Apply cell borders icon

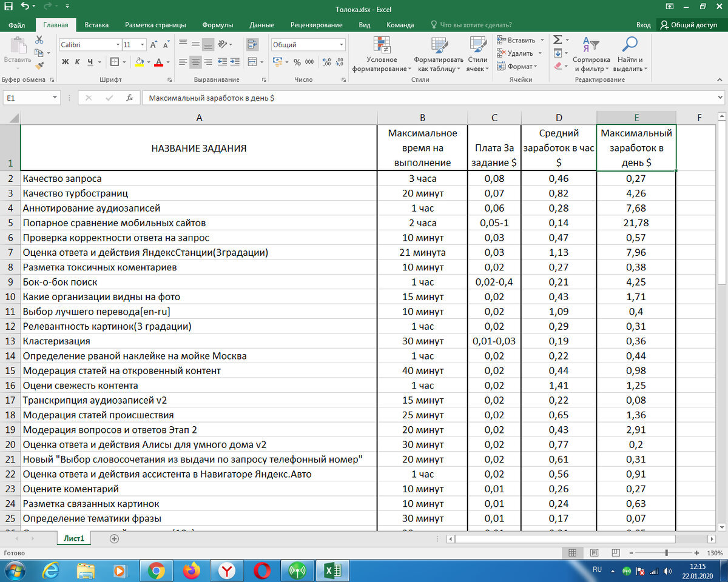pos(116,62)
